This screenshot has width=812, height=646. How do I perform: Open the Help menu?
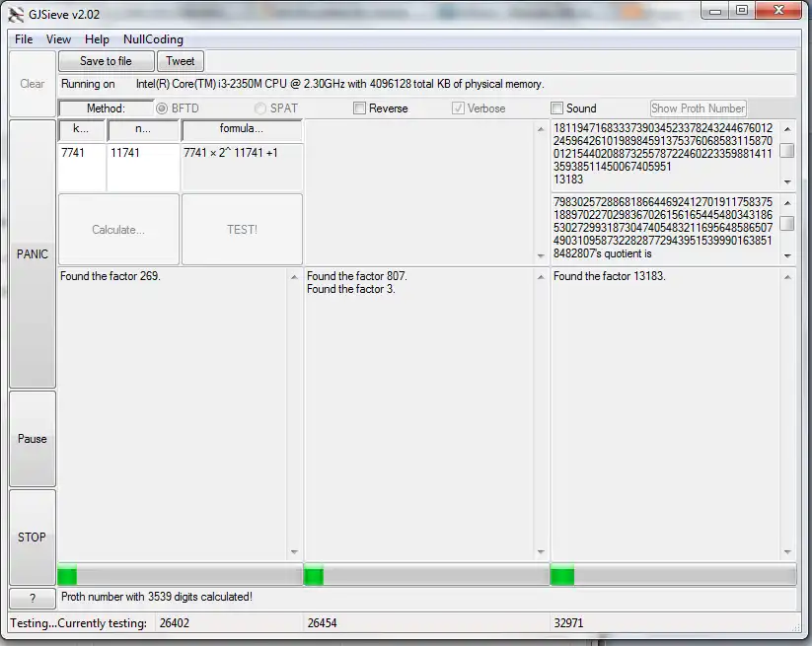coord(97,39)
